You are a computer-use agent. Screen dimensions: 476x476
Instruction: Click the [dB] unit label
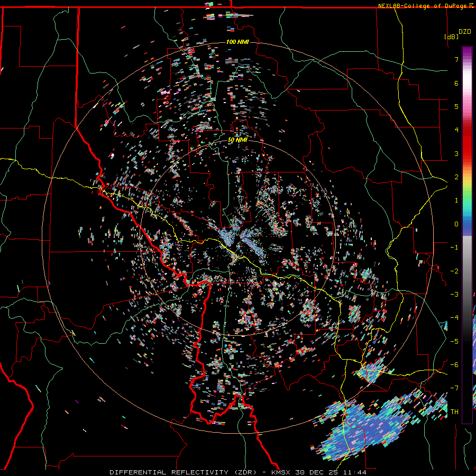[452, 36]
